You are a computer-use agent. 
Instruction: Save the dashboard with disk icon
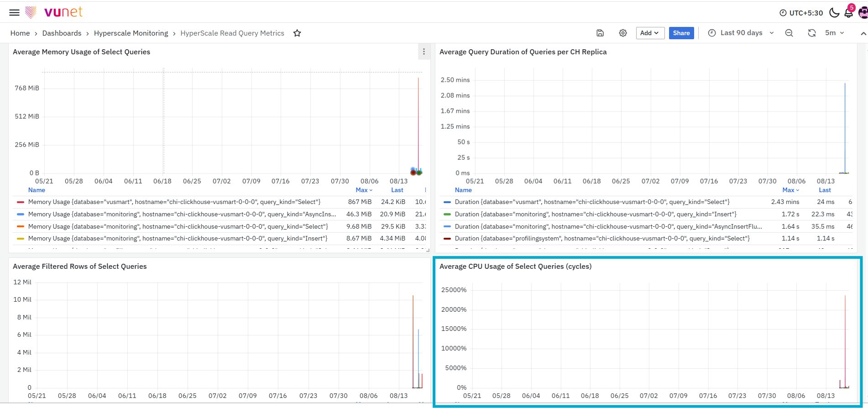600,33
